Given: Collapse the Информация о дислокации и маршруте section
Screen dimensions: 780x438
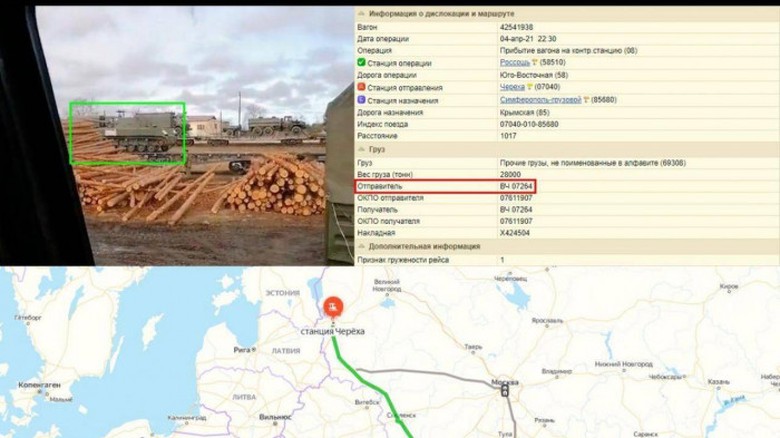Looking at the screenshot, I should [361, 14].
